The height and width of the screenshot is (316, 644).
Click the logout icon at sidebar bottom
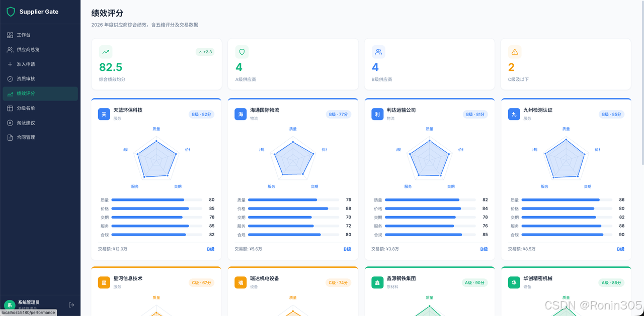coord(71,305)
